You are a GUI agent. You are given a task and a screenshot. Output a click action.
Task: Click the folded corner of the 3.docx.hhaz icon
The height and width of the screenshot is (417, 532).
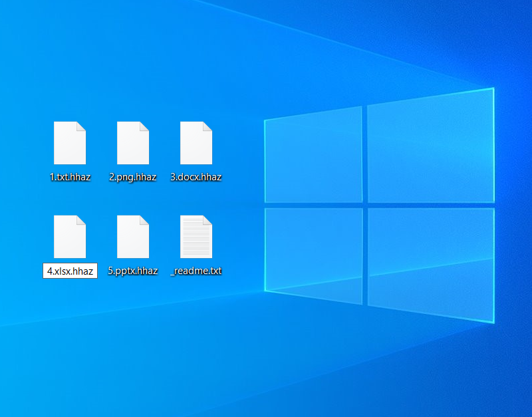pos(207,126)
